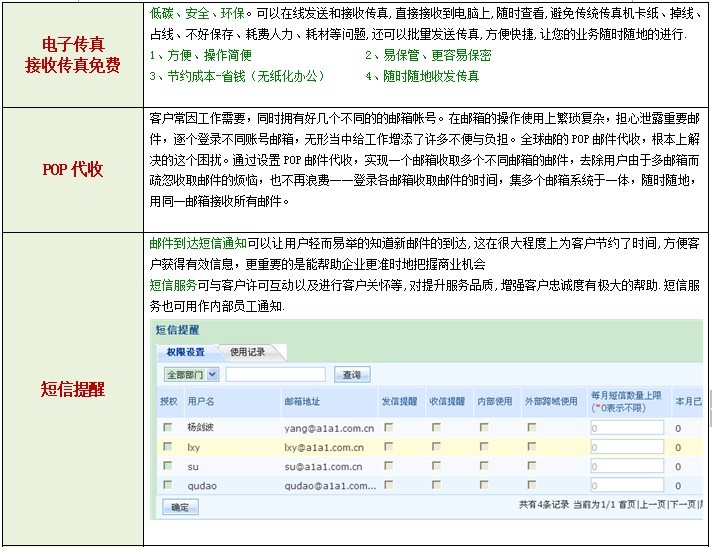Click the line 2、易保管、更容易保密
This screenshot has height=547, width=712.
click(428, 55)
